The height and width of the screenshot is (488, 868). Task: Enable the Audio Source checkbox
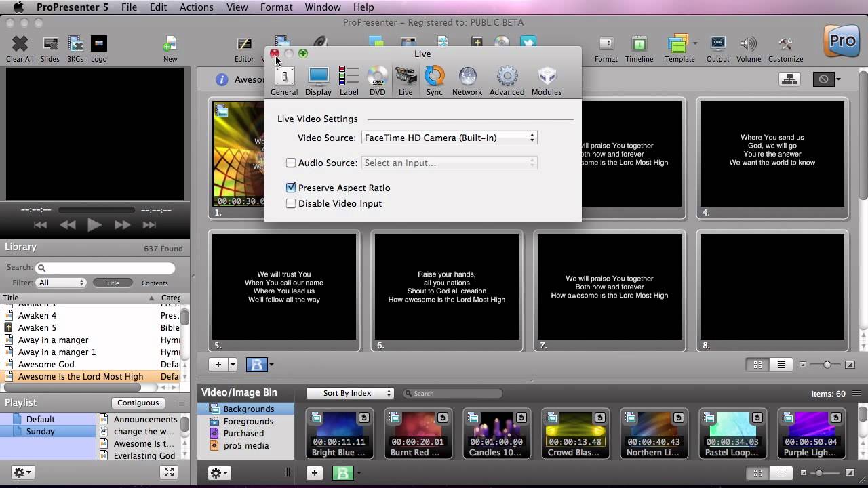point(291,163)
